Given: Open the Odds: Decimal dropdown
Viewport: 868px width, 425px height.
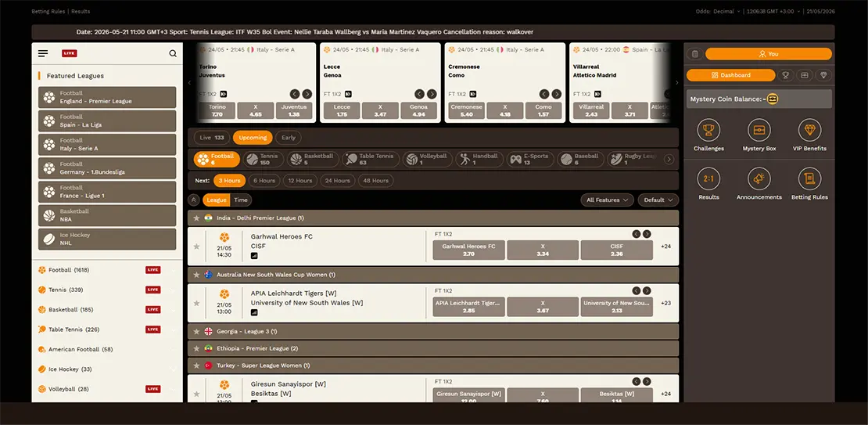Looking at the screenshot, I should [718, 11].
